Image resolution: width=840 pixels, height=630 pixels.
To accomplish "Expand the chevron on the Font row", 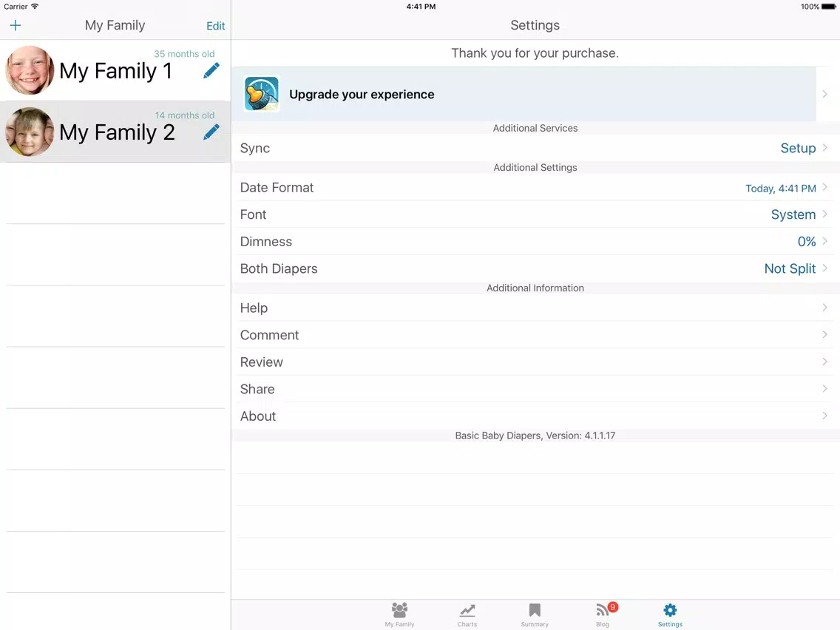I will 825,214.
